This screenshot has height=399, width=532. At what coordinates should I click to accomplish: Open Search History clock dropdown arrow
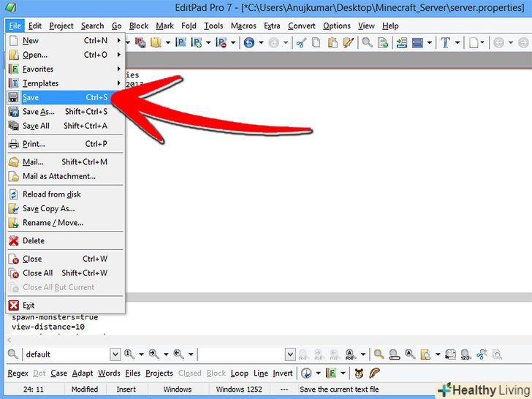point(319,373)
